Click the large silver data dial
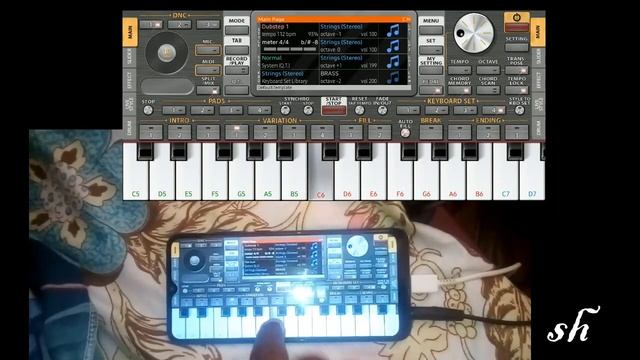This screenshot has width=640, height=360. 473,33
